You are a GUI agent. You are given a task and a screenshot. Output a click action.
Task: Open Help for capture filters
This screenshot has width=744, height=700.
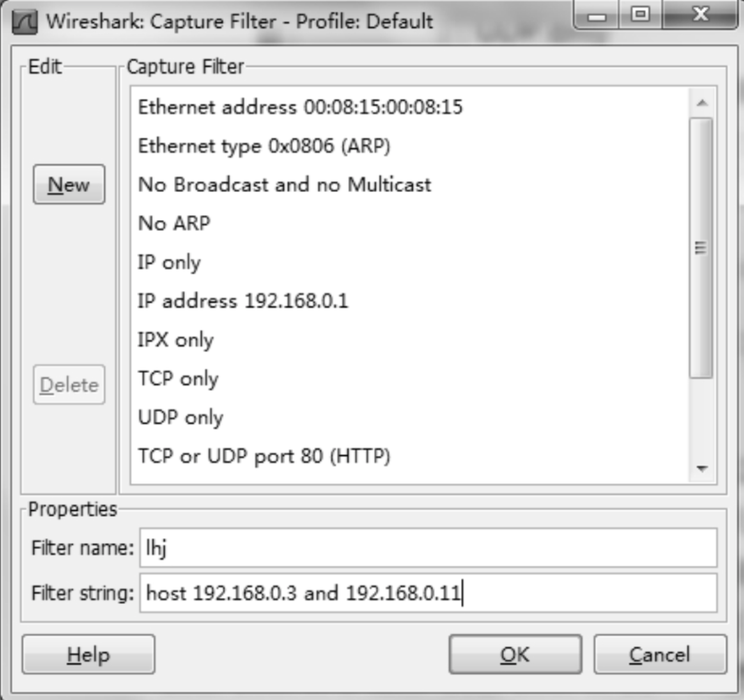click(x=89, y=654)
